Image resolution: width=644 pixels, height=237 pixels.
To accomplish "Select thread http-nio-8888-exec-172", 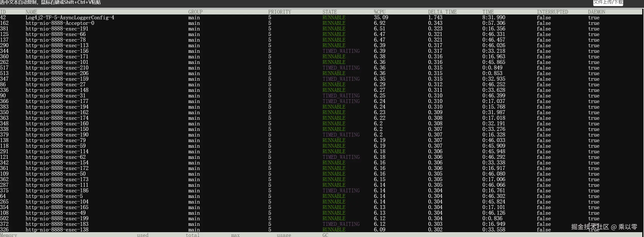I will pyautogui.click(x=57, y=168).
